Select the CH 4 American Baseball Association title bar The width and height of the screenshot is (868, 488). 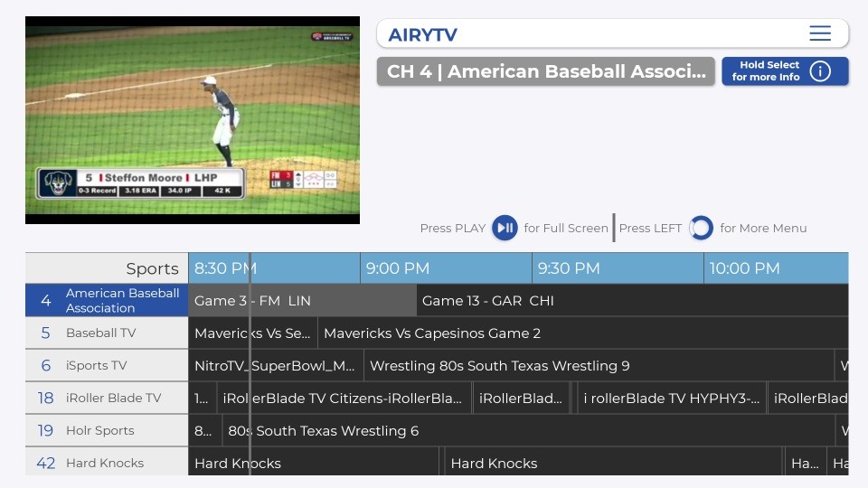click(546, 71)
